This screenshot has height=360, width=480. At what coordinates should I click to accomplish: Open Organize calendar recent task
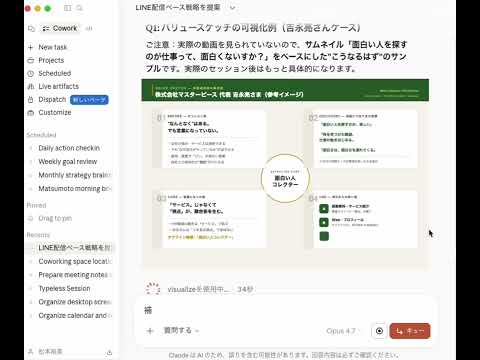coord(74,315)
